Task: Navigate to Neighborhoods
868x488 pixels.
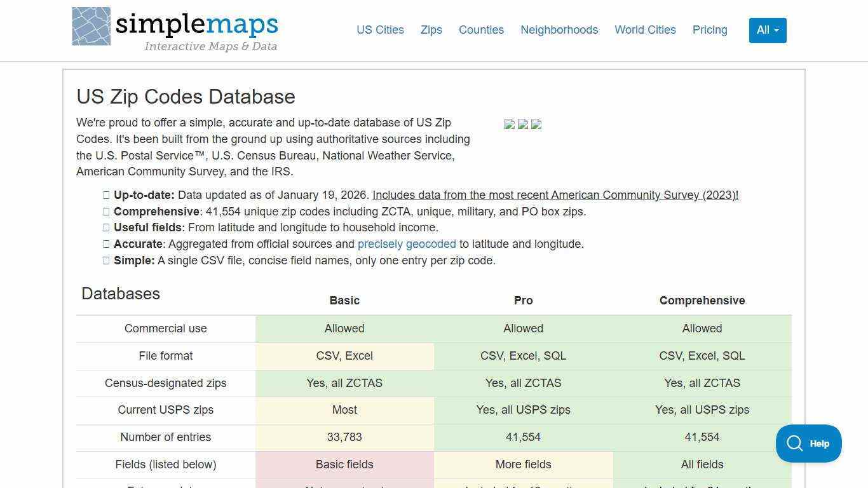Action: [x=559, y=30]
